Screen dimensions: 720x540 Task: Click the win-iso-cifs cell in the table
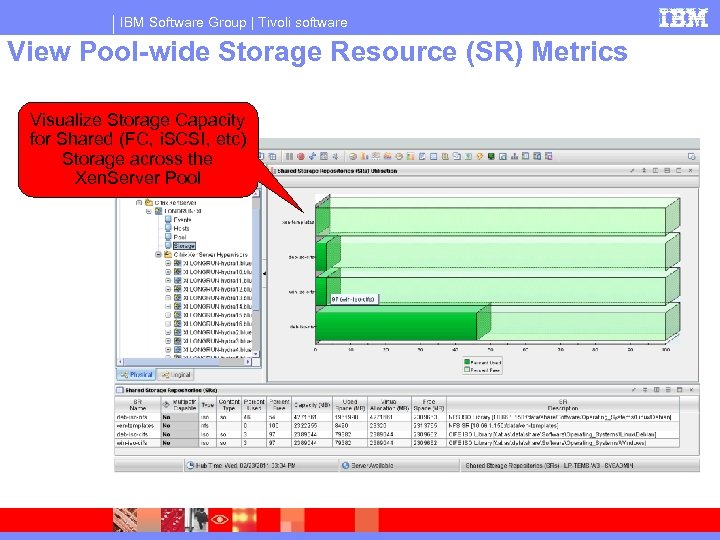click(x=137, y=443)
